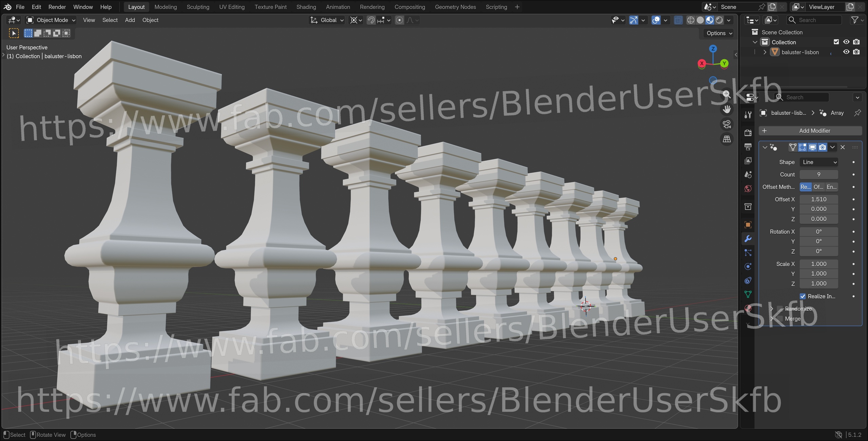Screen dimensions: 868x441
Task: Toggle camera view gizmo
Action: (x=727, y=124)
